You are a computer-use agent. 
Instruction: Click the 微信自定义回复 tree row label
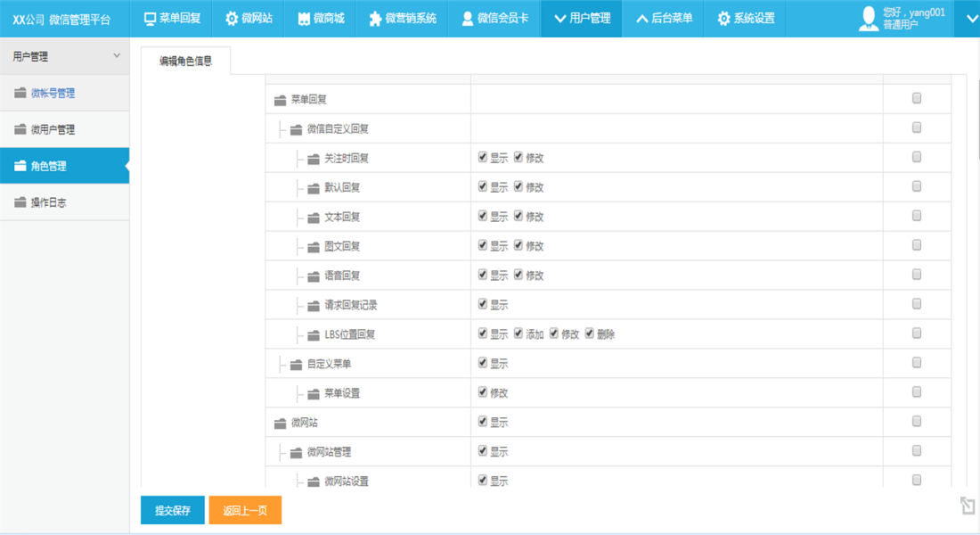(338, 129)
